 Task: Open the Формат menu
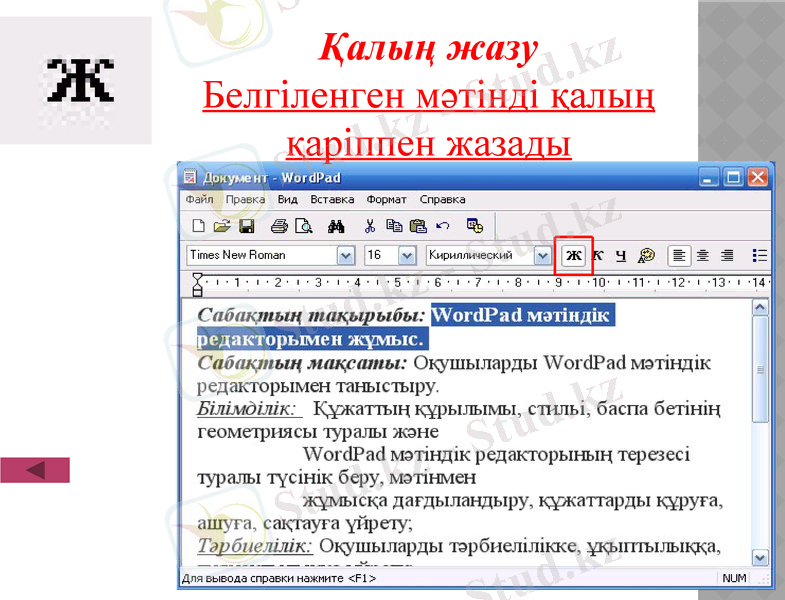pyautogui.click(x=386, y=199)
